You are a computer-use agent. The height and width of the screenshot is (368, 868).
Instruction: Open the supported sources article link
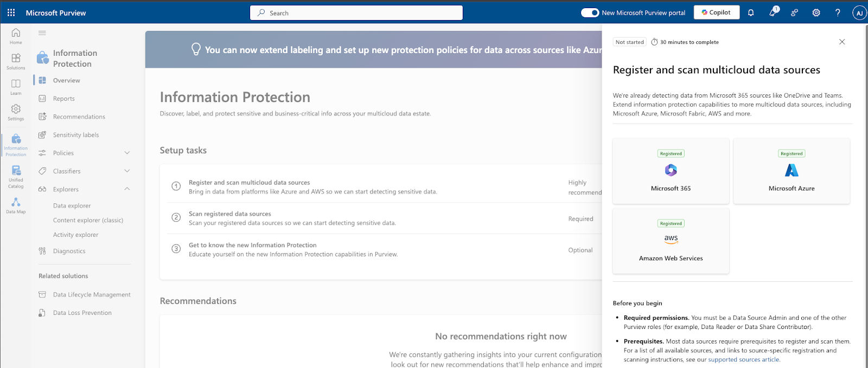coord(744,359)
